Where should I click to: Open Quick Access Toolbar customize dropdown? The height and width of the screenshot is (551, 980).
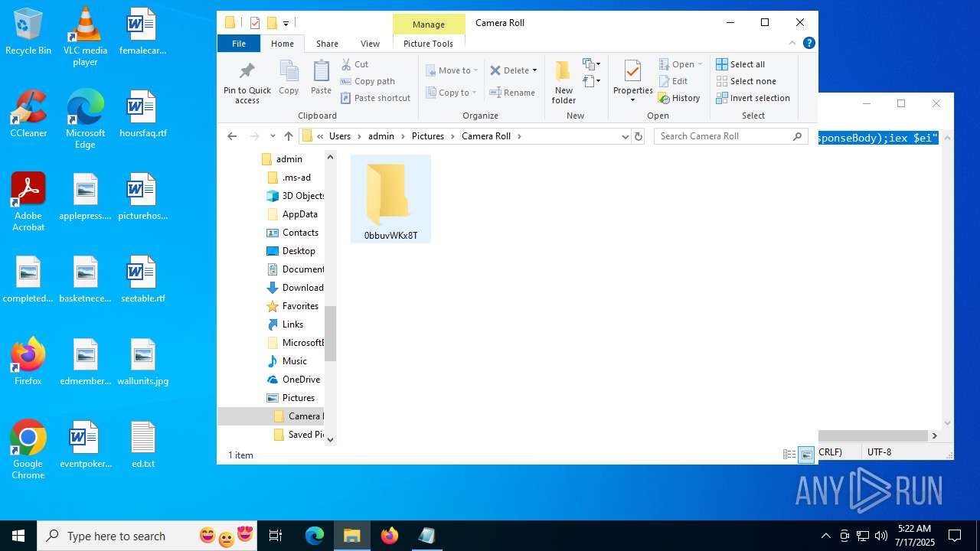coord(286,23)
